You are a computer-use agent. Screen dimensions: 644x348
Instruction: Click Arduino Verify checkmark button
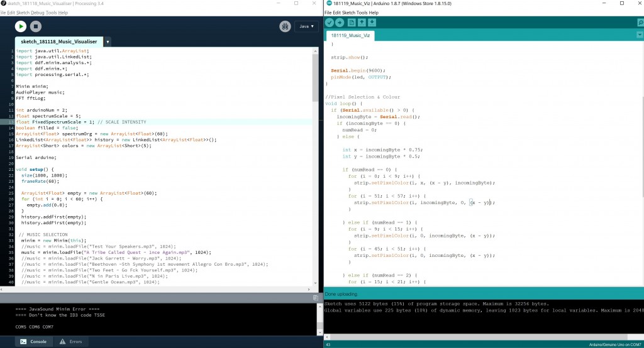pos(330,23)
